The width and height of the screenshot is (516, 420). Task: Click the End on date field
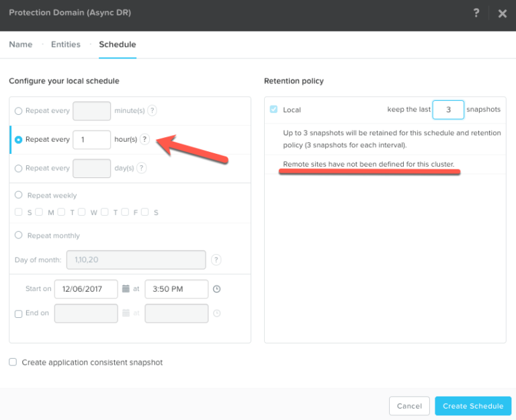point(86,313)
